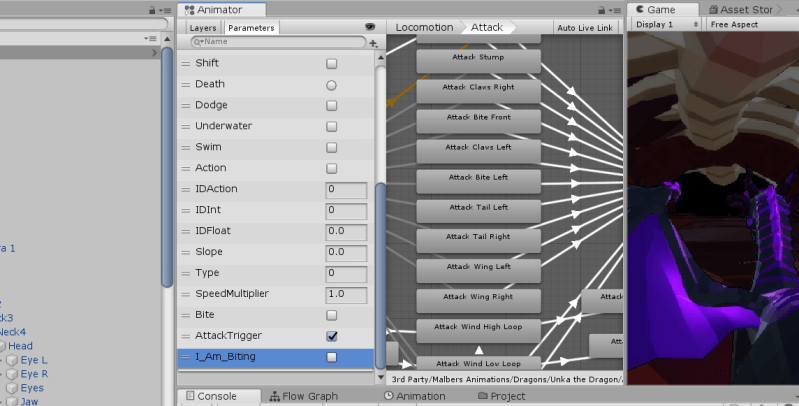Click Hierarchy scroll up arrow
The image size is (799, 406).
167,39
